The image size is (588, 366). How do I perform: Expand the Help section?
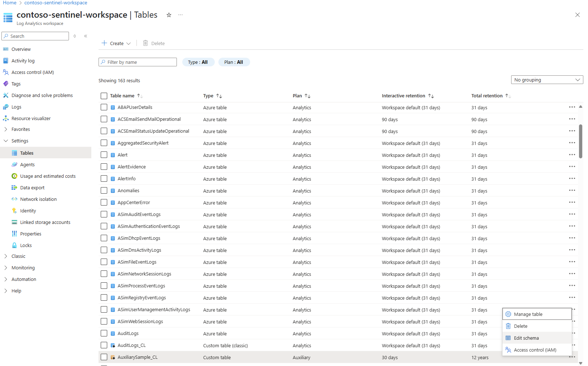(x=6, y=291)
